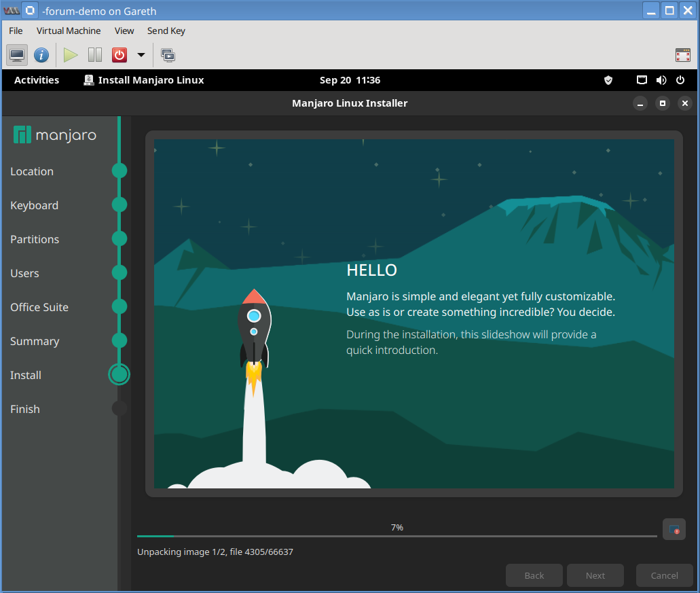The height and width of the screenshot is (593, 700).
Task: Open virtual hardware details info icon
Action: 41,55
